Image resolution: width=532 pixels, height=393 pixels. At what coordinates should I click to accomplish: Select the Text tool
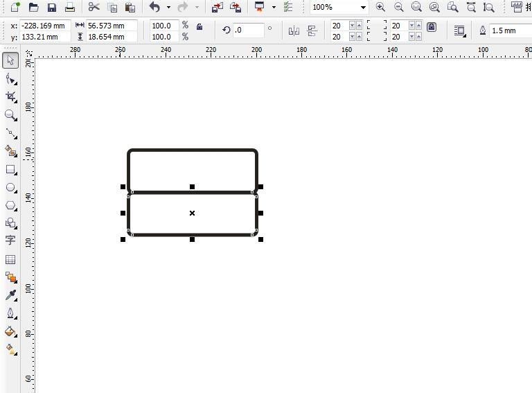[x=10, y=241]
